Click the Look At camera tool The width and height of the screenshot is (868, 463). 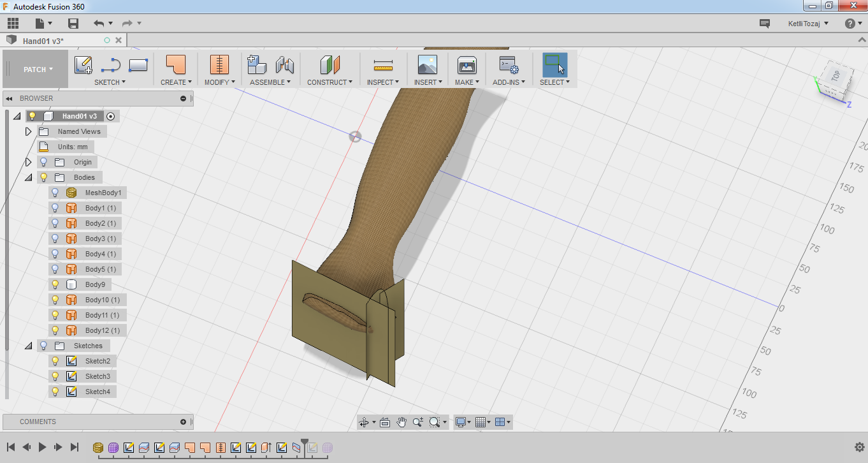385,422
